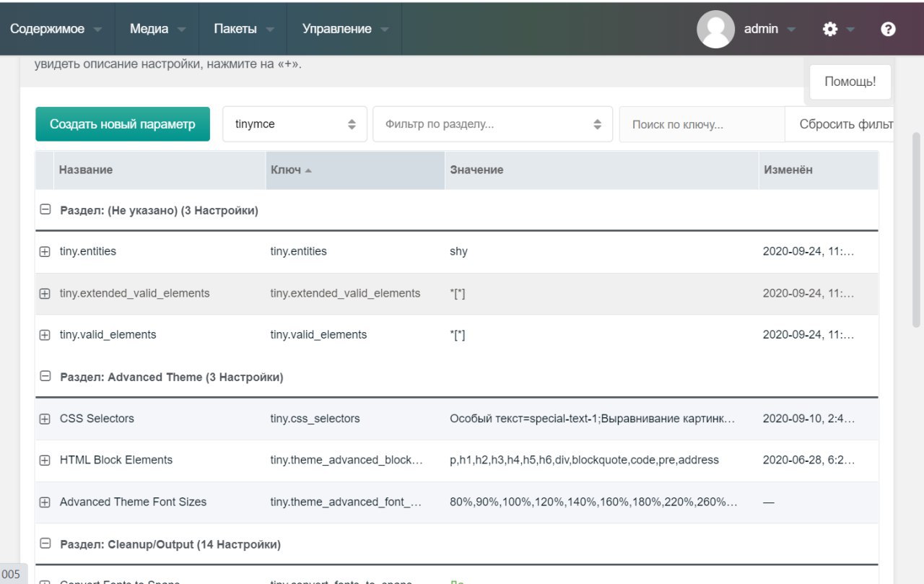The image size is (924, 584).
Task: Open the Содержимое menu
Action: click(56, 29)
